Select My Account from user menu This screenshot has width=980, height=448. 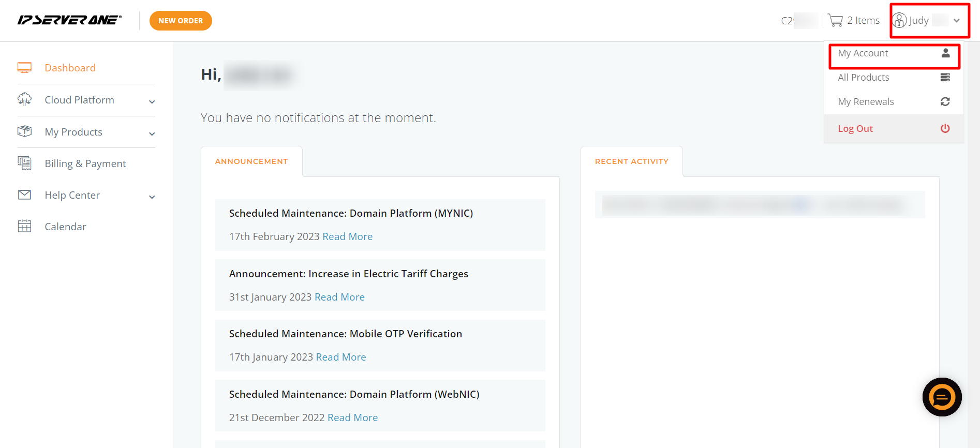tap(894, 53)
